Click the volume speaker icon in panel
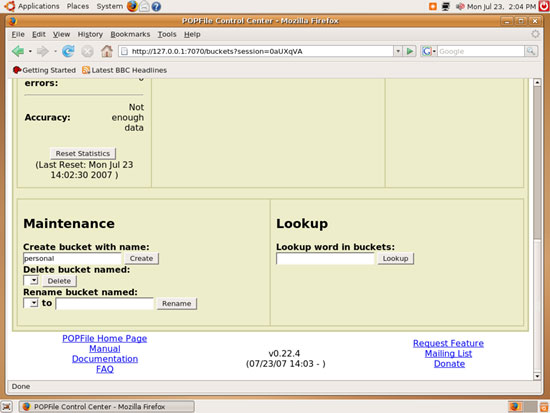 [x=460, y=6]
